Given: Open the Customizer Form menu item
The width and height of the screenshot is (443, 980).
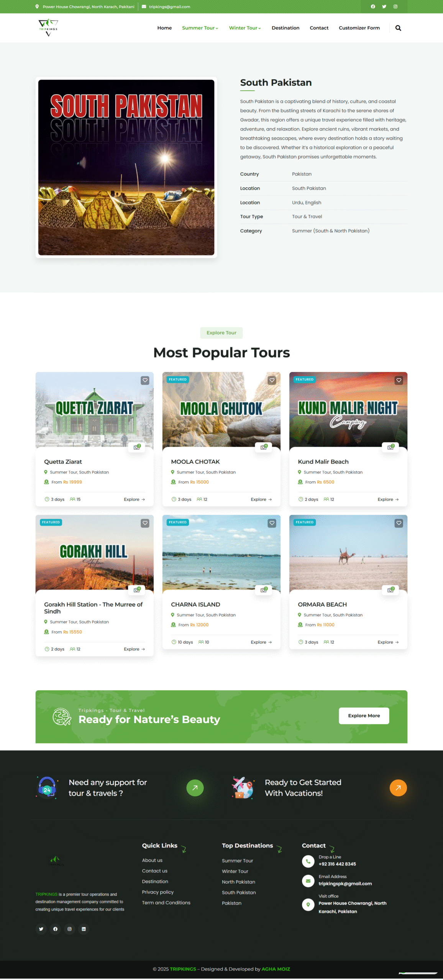Looking at the screenshot, I should pyautogui.click(x=359, y=28).
